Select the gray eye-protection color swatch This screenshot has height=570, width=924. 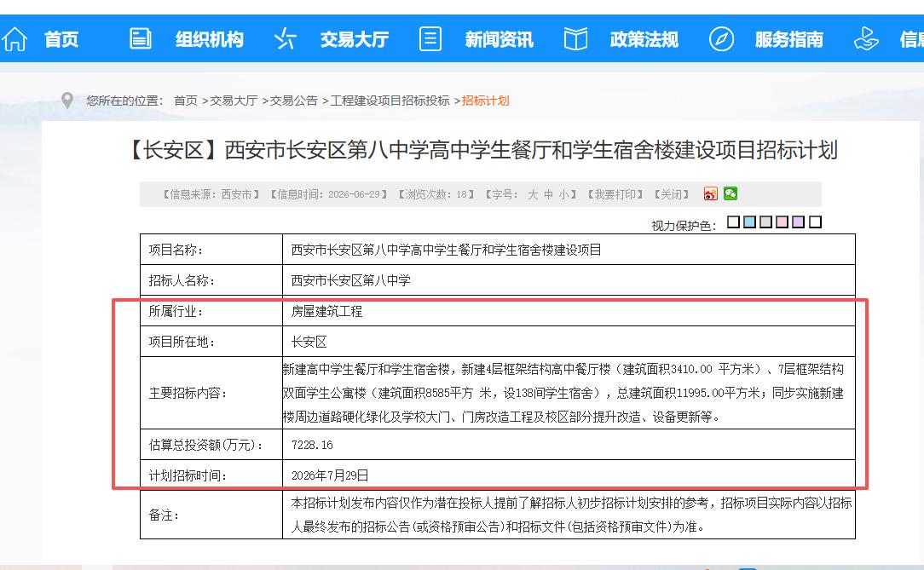click(x=766, y=222)
